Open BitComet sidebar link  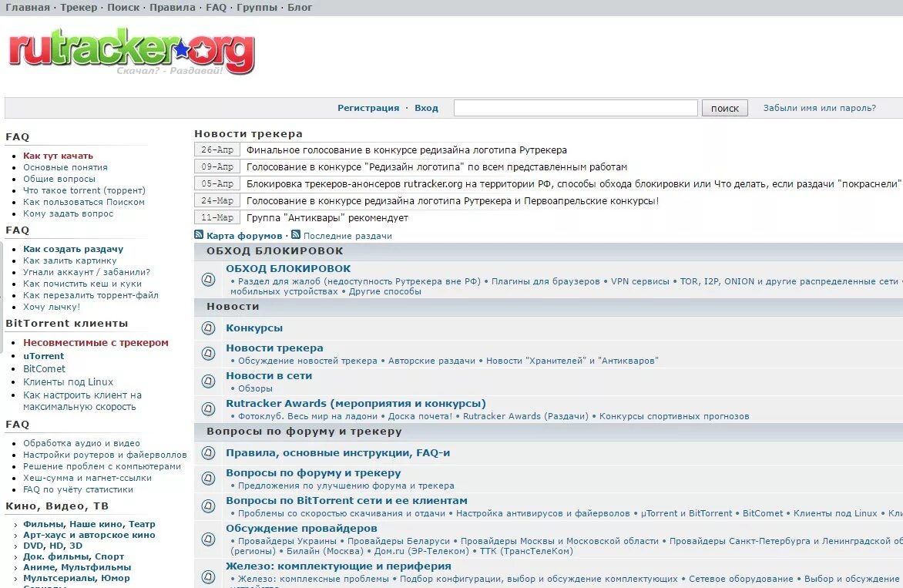44,368
